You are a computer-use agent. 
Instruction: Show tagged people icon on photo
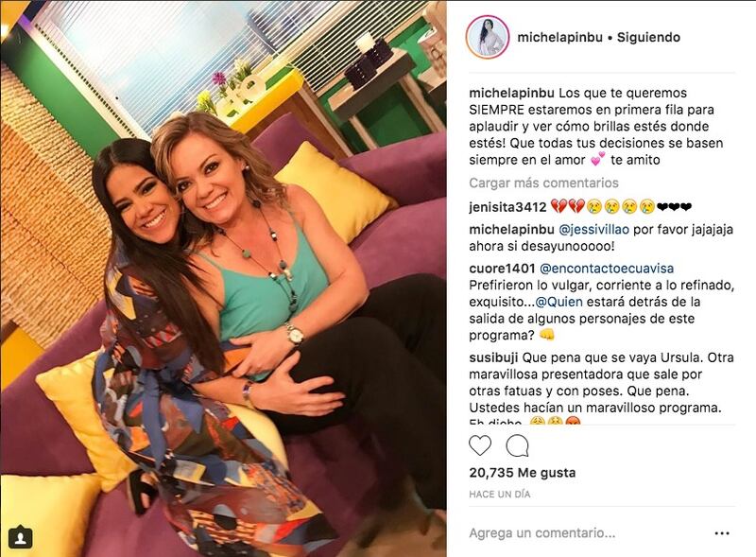tap(20, 538)
